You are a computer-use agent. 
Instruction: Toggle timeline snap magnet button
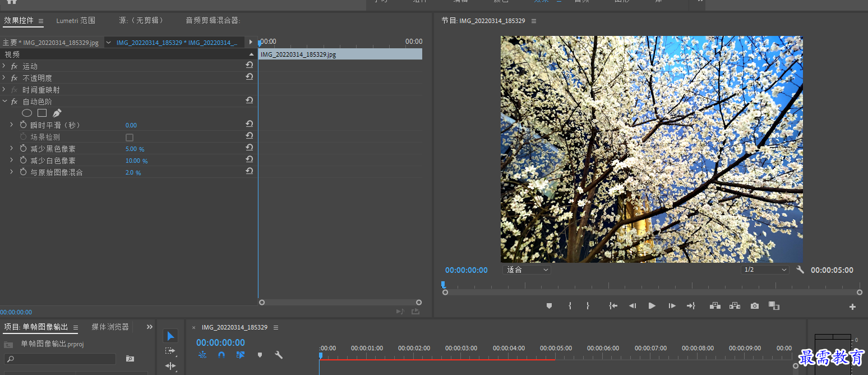[221, 355]
